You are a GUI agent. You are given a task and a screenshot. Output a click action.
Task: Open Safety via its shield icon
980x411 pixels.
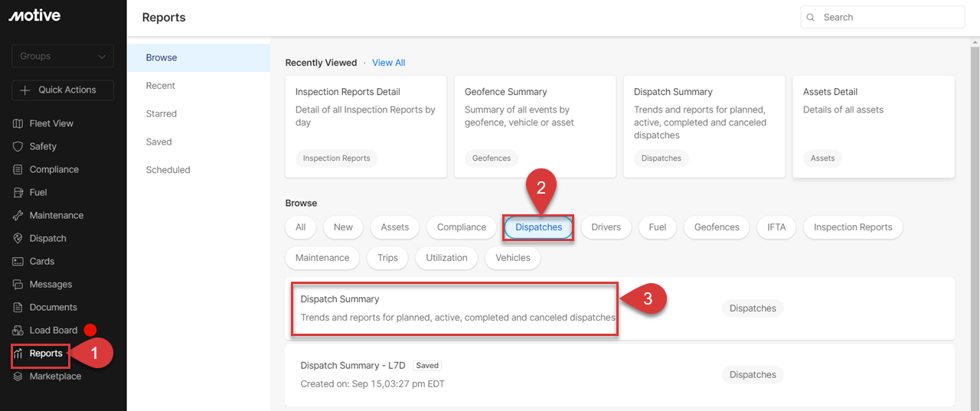[x=18, y=146]
